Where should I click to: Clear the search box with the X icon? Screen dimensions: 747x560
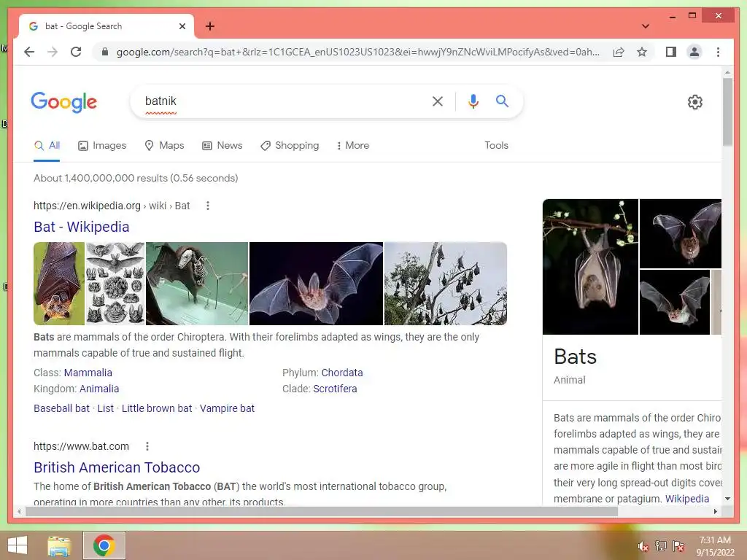pos(438,101)
